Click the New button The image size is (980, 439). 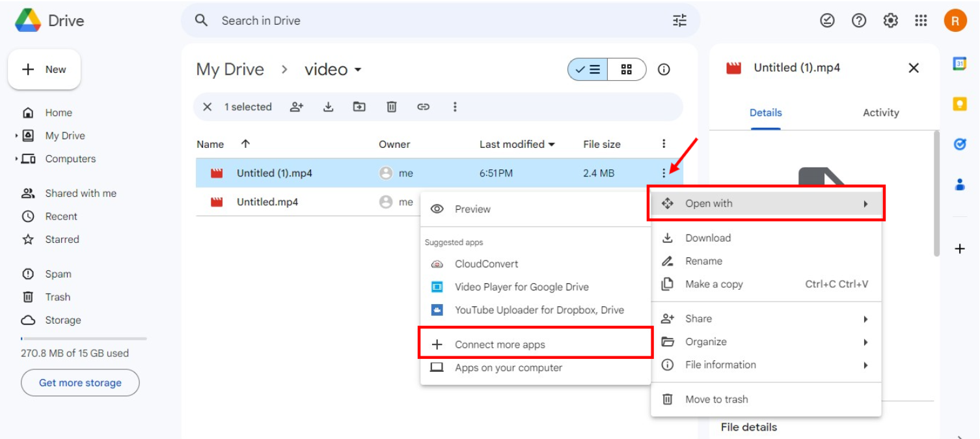44,70
